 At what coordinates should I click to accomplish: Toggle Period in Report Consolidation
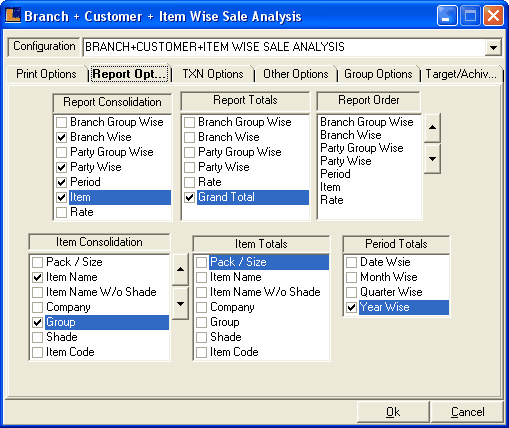point(61,182)
